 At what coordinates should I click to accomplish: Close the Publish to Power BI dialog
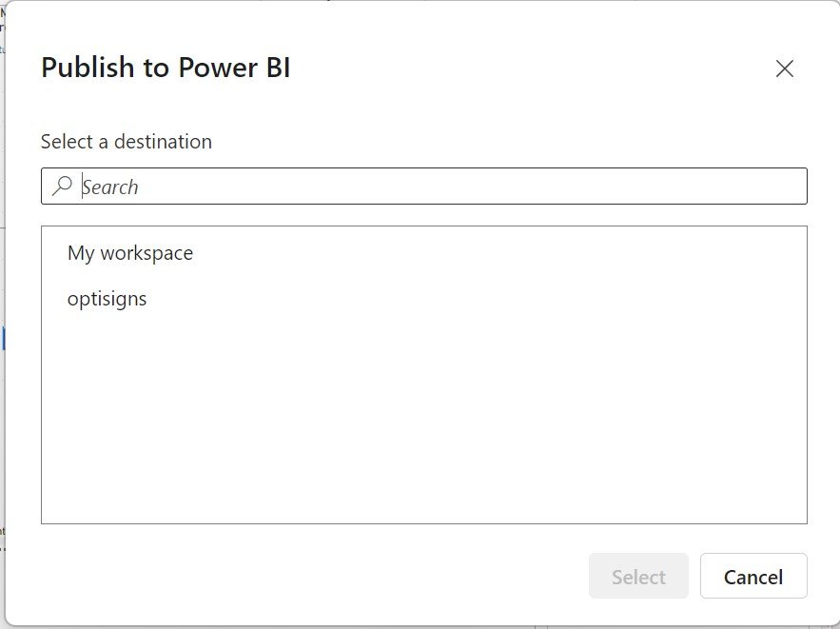[x=784, y=69]
